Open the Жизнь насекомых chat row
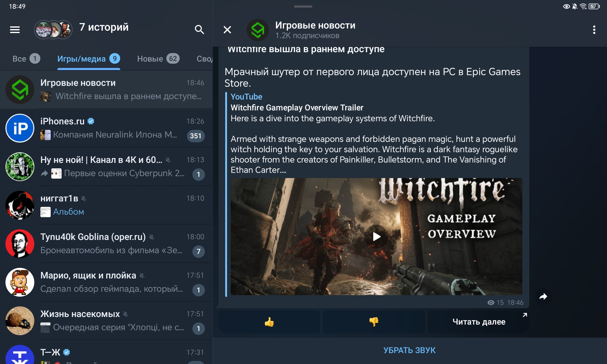Viewport: 607px width, 364px height. point(106,321)
